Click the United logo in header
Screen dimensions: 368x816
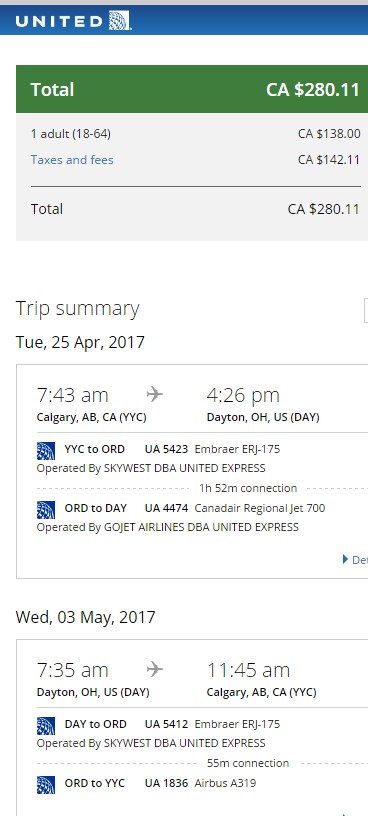click(73, 21)
